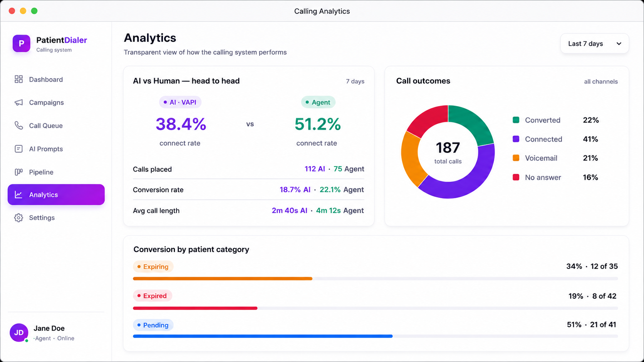This screenshot has width=644, height=362.
Task: Click the JD user avatar
Action: (19, 333)
